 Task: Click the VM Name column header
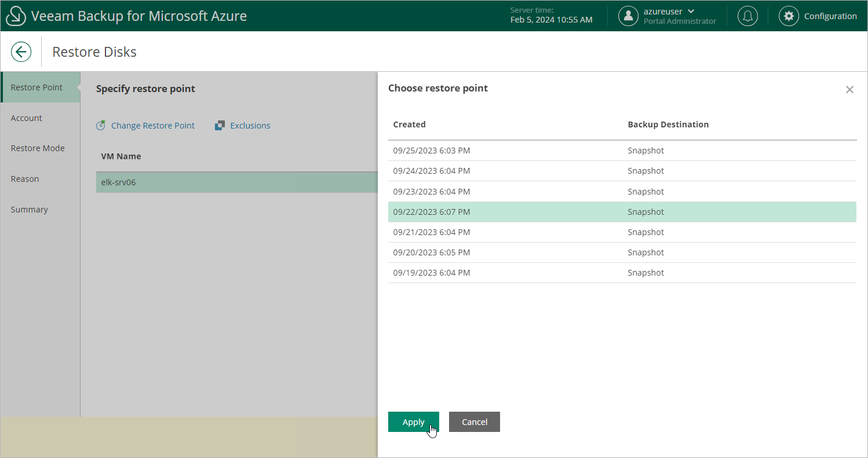click(x=121, y=156)
